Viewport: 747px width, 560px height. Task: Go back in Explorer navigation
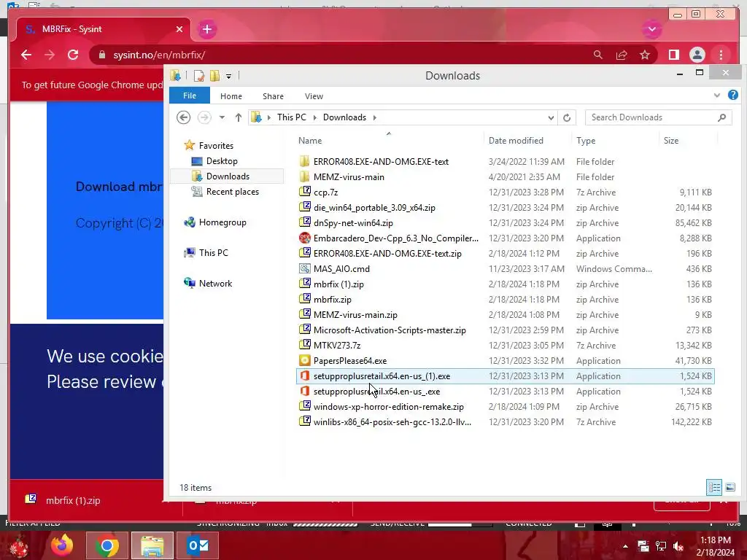(x=183, y=117)
